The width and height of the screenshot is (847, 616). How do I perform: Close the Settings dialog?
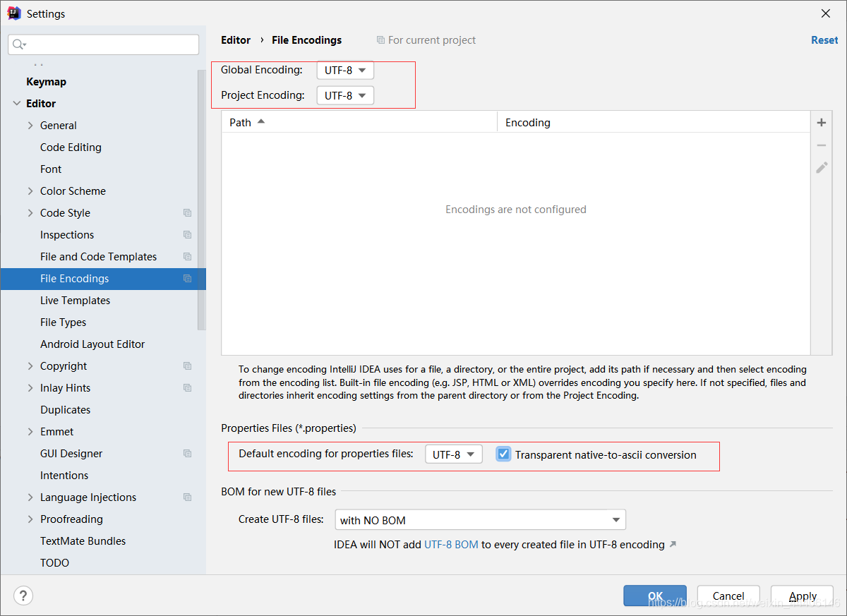(x=825, y=13)
